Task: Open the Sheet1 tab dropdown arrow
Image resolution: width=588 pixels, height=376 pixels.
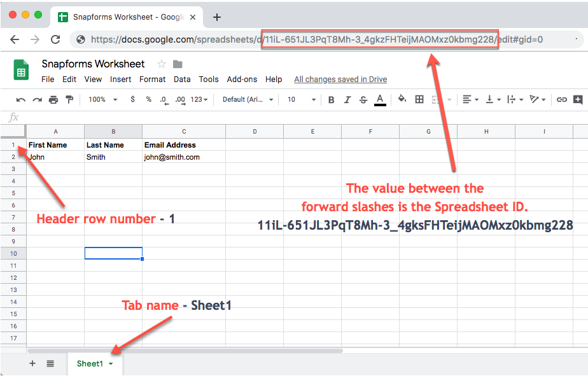Action: tap(111, 364)
